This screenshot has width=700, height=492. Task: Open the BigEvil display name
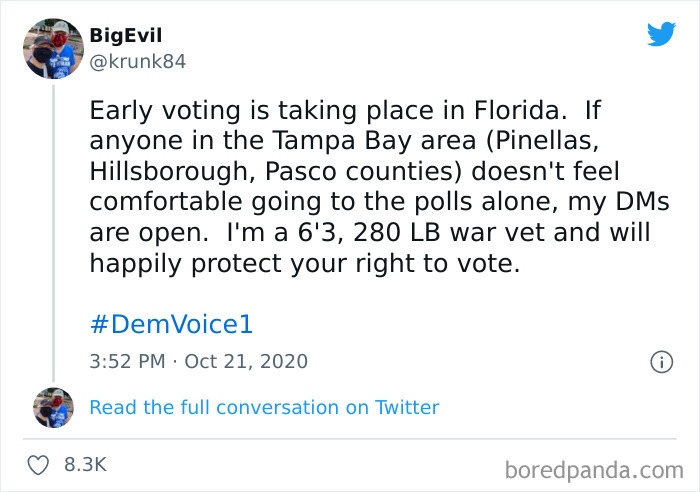pyautogui.click(x=125, y=36)
